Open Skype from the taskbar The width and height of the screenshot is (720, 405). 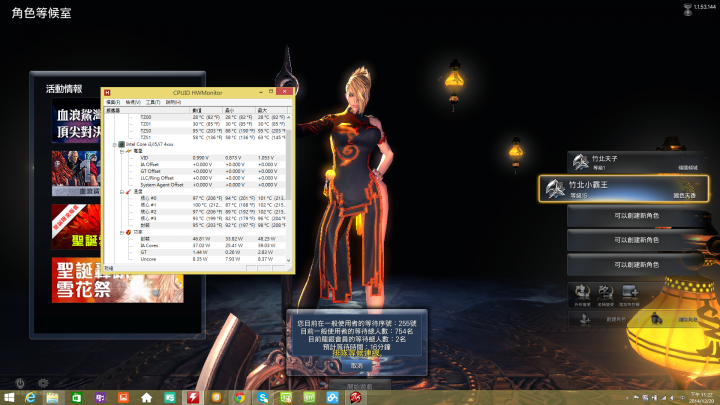(263, 398)
